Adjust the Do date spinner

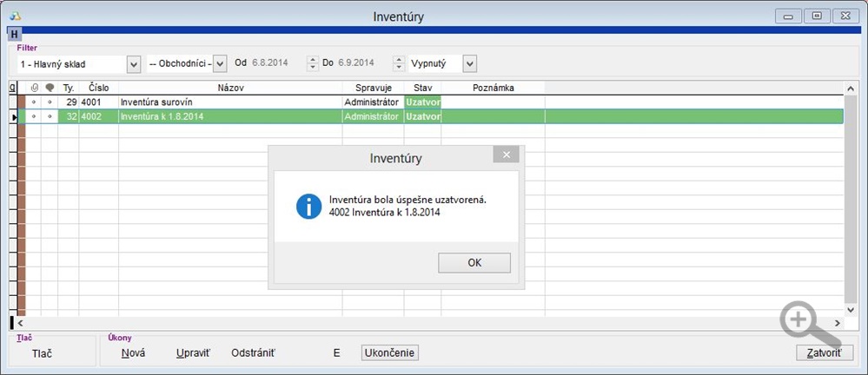(399, 63)
